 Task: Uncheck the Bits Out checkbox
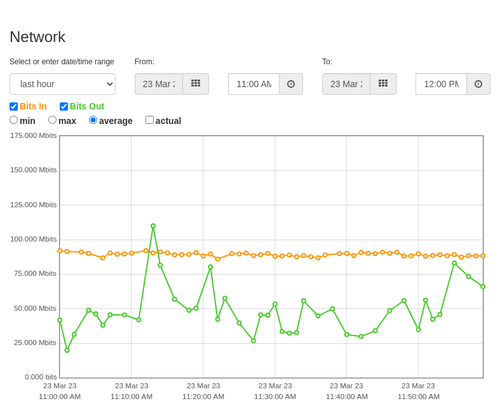click(x=64, y=106)
